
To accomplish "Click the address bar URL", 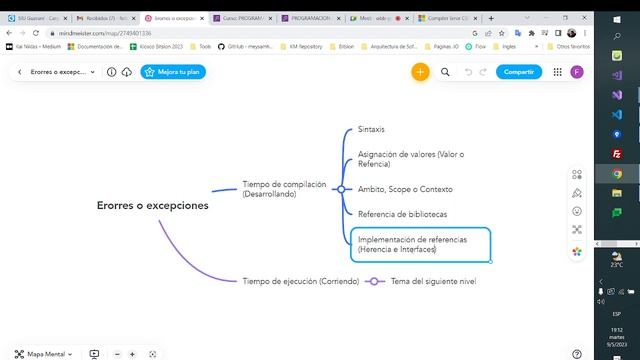I will tap(105, 33).
